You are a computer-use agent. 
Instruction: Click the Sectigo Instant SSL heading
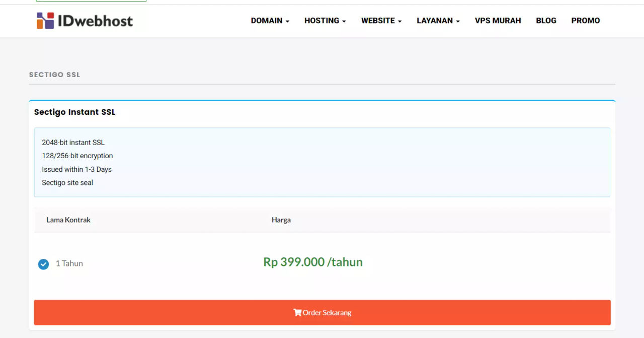click(x=74, y=112)
